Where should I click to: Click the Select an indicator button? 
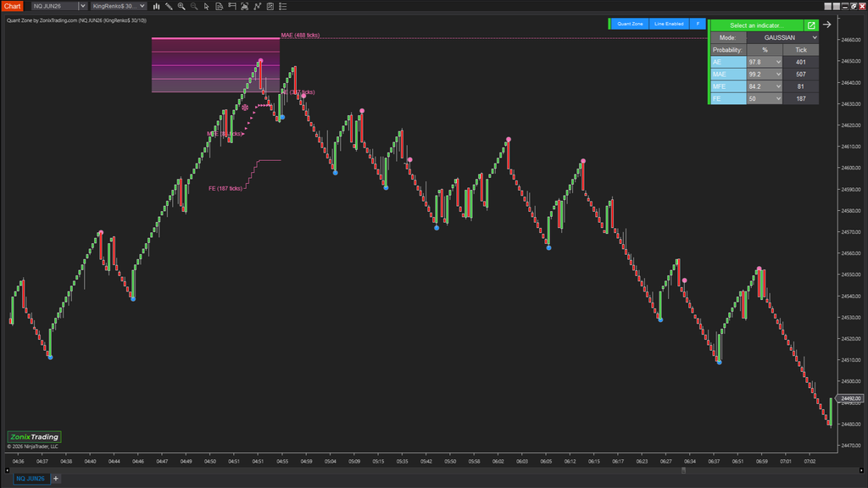756,25
